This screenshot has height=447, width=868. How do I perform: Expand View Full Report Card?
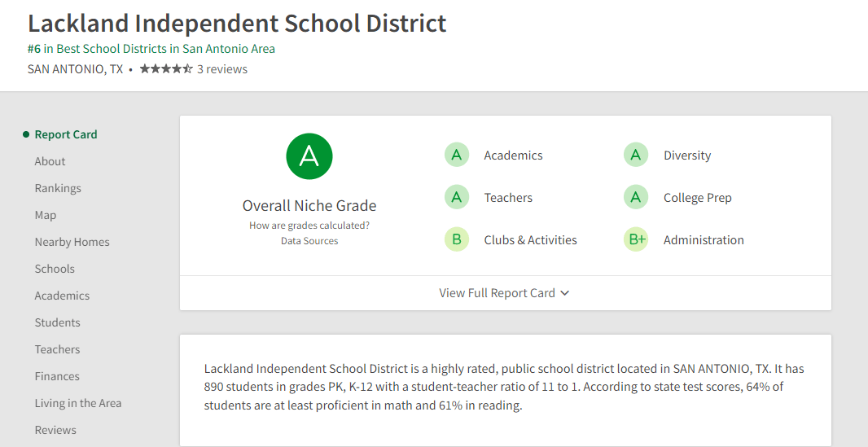(x=504, y=293)
